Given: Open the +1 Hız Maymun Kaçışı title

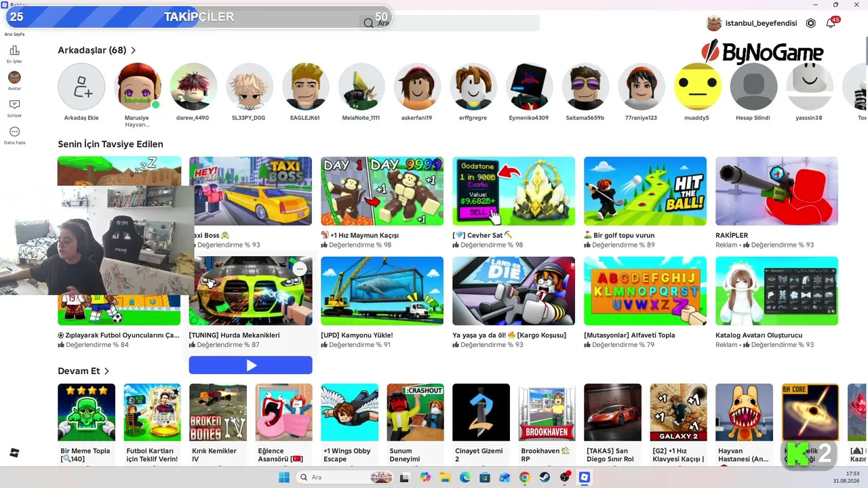Looking at the screenshot, I should (359, 235).
